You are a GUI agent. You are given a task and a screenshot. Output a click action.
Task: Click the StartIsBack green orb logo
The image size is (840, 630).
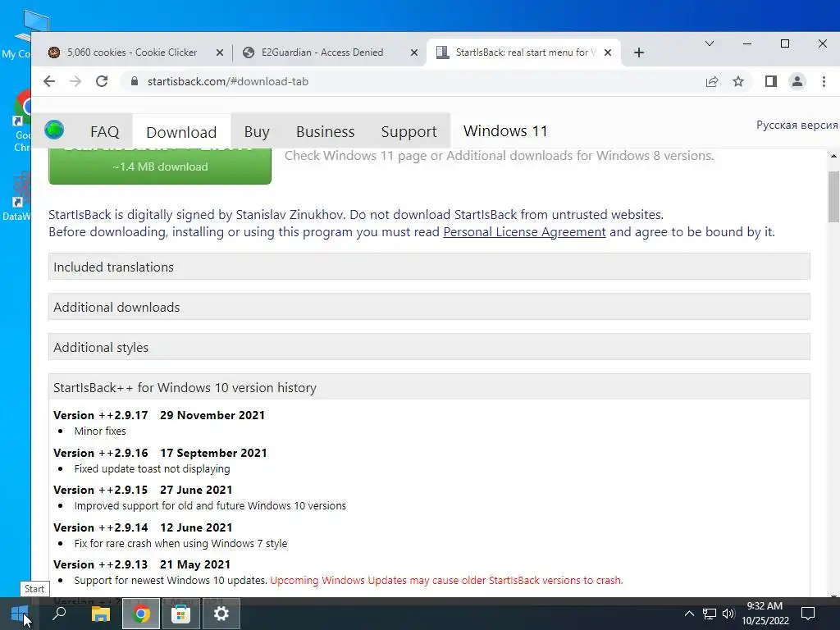point(54,130)
